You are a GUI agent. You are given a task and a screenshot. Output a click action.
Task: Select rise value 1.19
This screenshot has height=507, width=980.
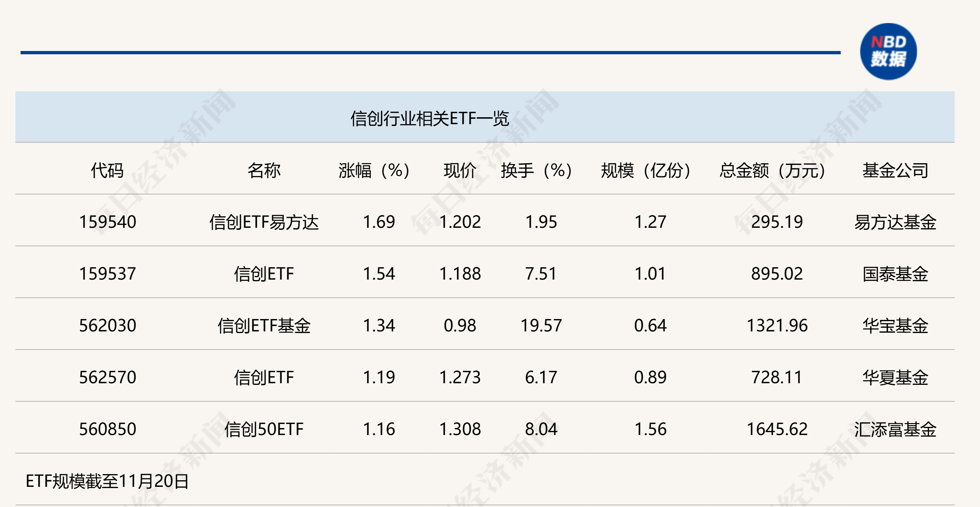379,377
